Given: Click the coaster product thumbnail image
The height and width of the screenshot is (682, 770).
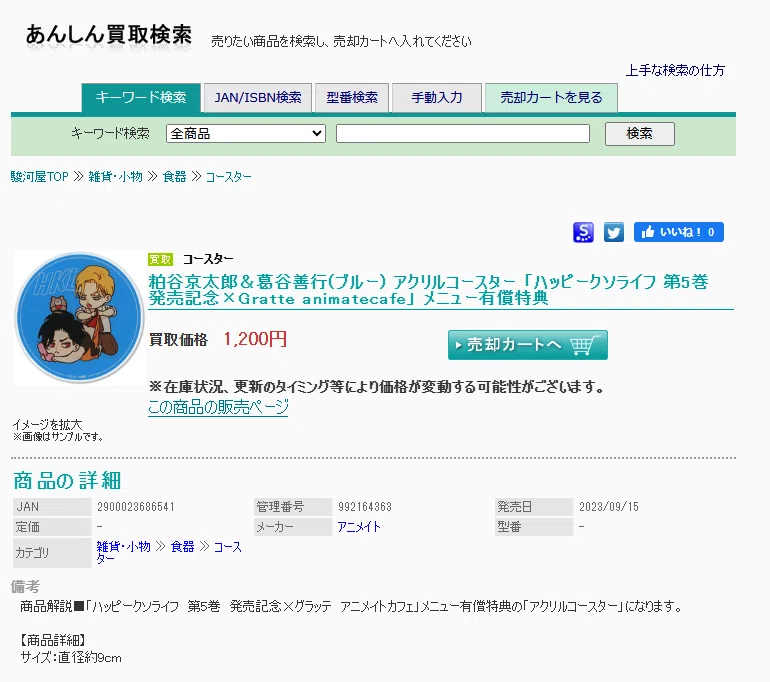Looking at the screenshot, I should [79, 318].
